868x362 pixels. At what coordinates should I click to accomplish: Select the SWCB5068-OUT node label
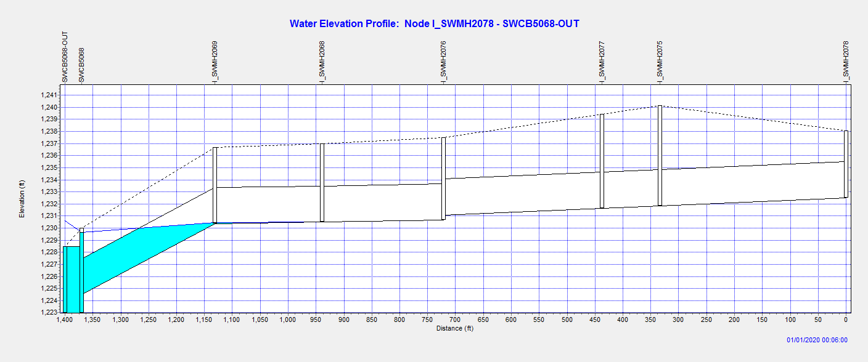65,57
